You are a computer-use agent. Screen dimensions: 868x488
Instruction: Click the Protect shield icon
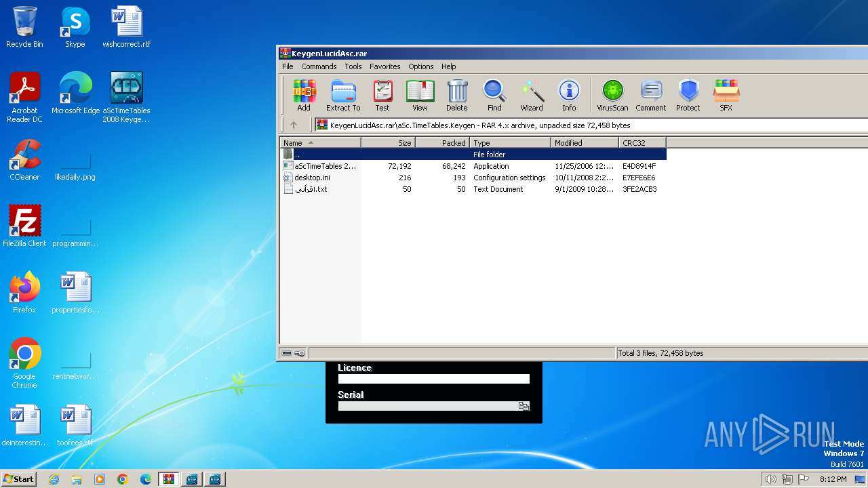[x=688, y=95]
